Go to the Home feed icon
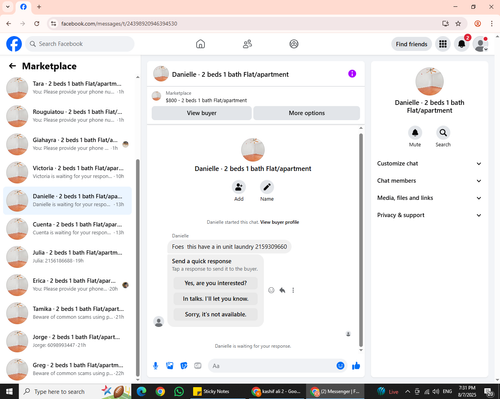Viewport: 500px width, 399px height. (200, 44)
